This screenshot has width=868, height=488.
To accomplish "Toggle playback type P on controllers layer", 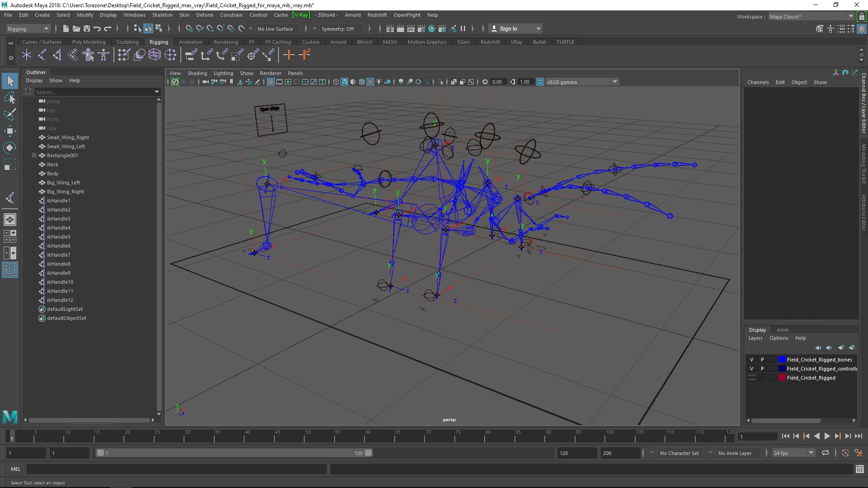I will click(762, 369).
